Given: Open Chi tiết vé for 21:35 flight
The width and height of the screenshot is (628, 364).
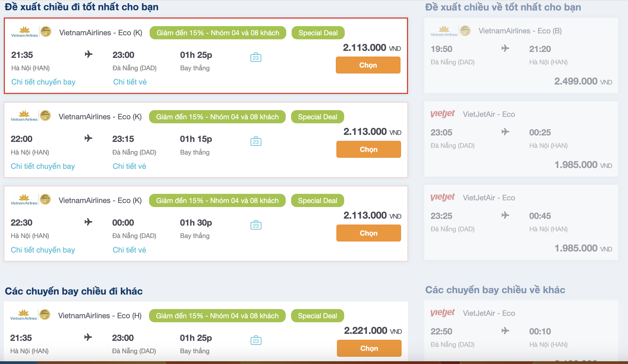Looking at the screenshot, I should [130, 82].
